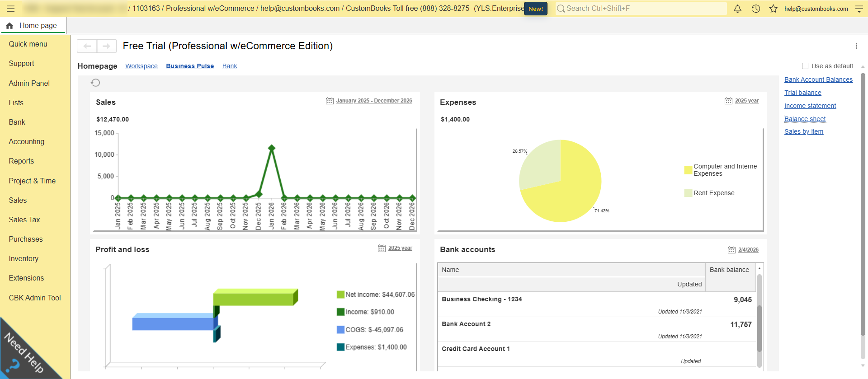This screenshot has width=868, height=379.
Task: Open the Sales date range selector
Action: click(373, 101)
